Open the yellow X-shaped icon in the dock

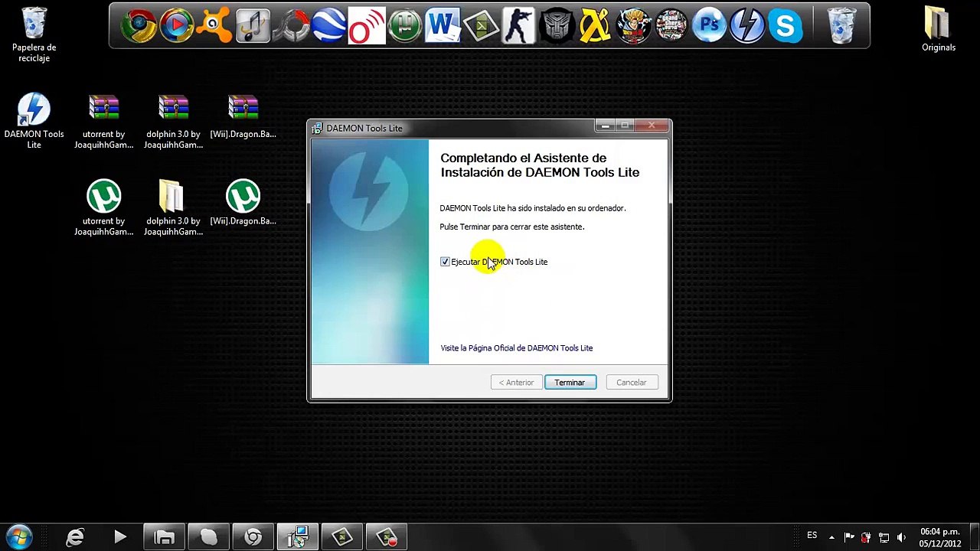click(595, 26)
